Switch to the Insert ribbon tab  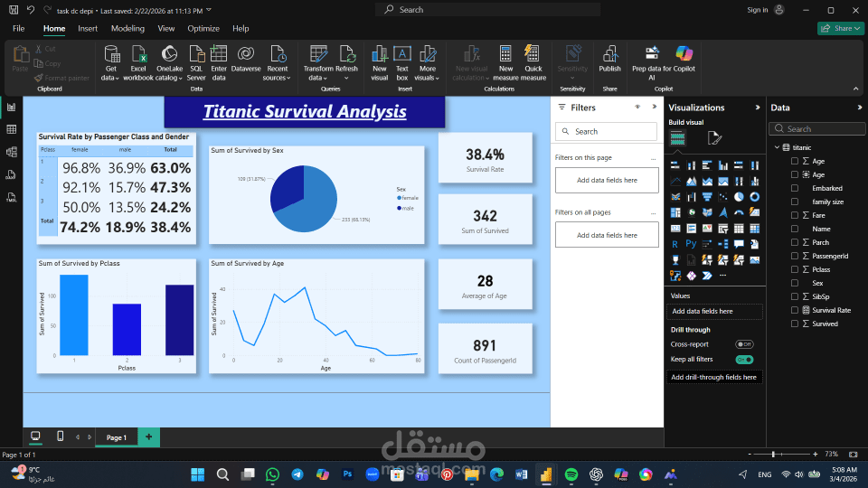(x=88, y=29)
